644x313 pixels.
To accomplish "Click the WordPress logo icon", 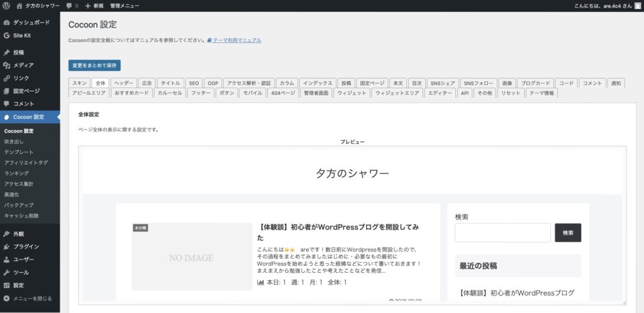I will 6,6.
